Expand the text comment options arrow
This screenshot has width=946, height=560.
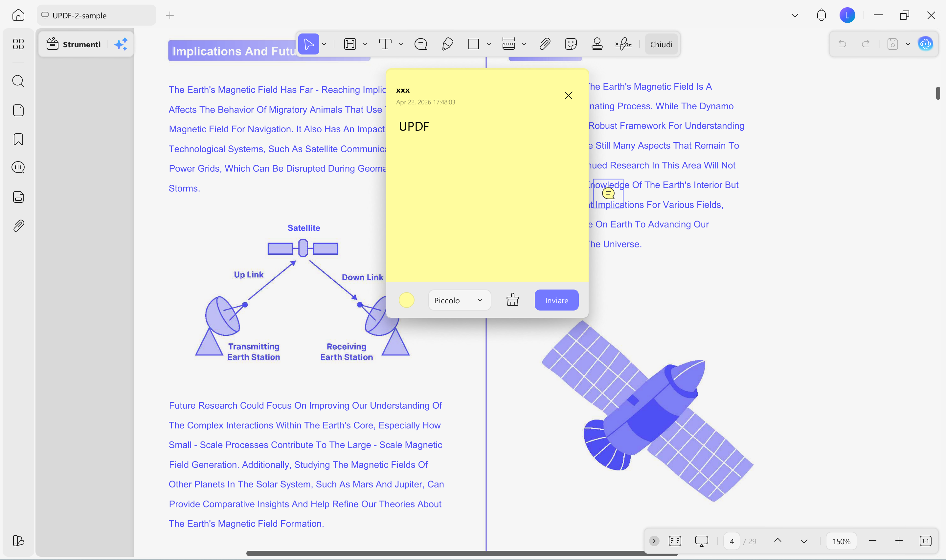pos(400,44)
